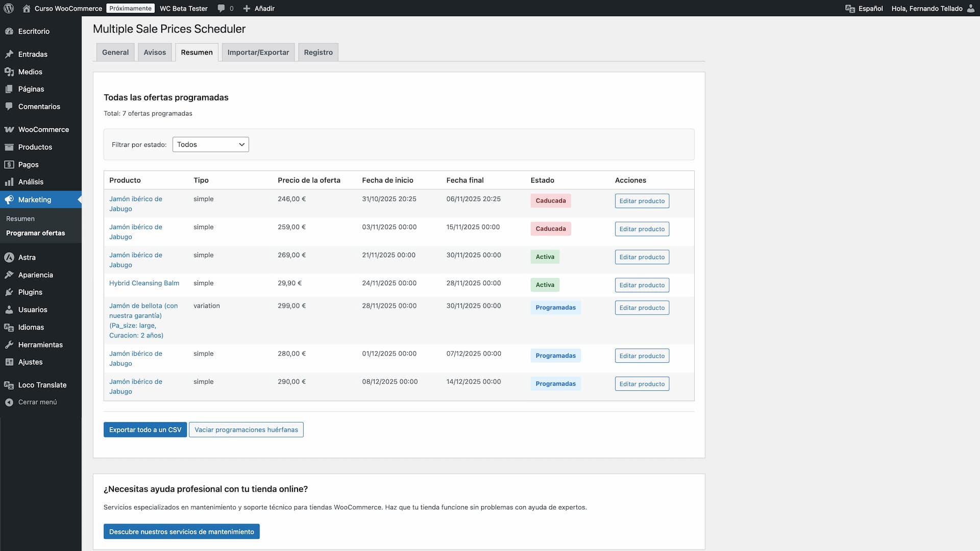
Task: Open the Pagos payments icon
Action: pos(9,164)
